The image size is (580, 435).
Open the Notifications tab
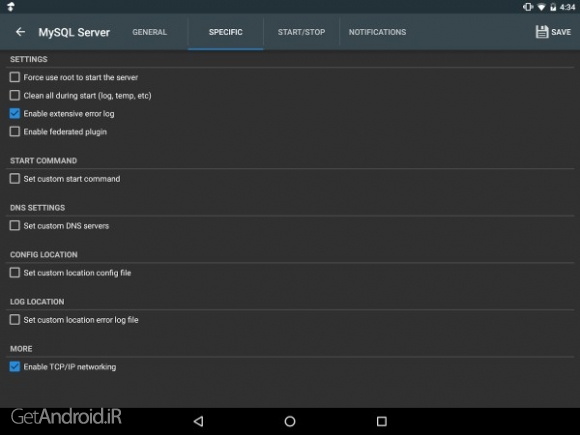(377, 32)
